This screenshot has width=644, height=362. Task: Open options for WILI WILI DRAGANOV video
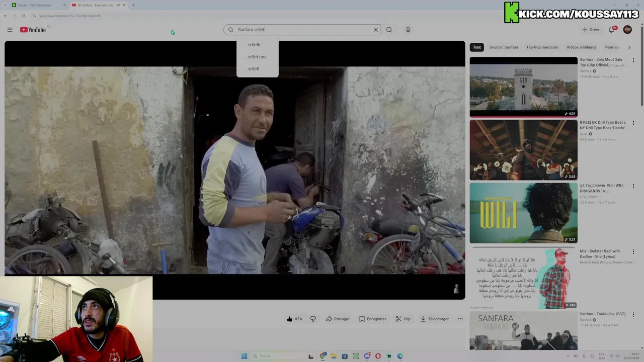pos(633,186)
